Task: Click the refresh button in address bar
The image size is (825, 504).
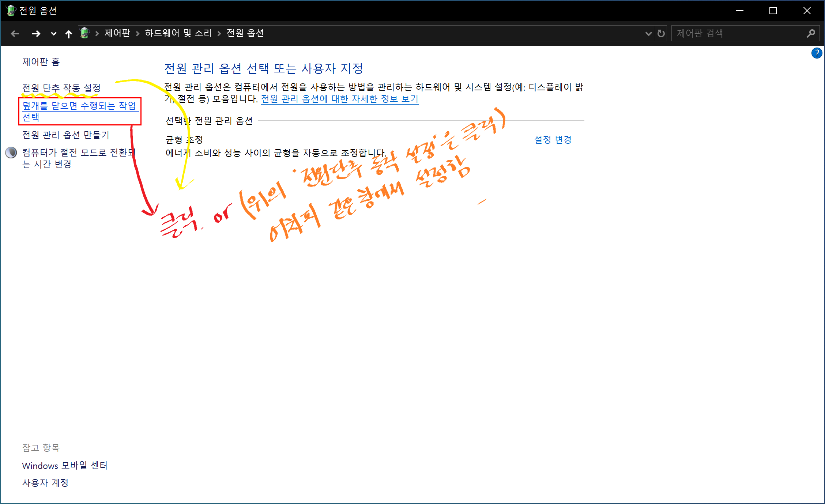Action: tap(661, 34)
